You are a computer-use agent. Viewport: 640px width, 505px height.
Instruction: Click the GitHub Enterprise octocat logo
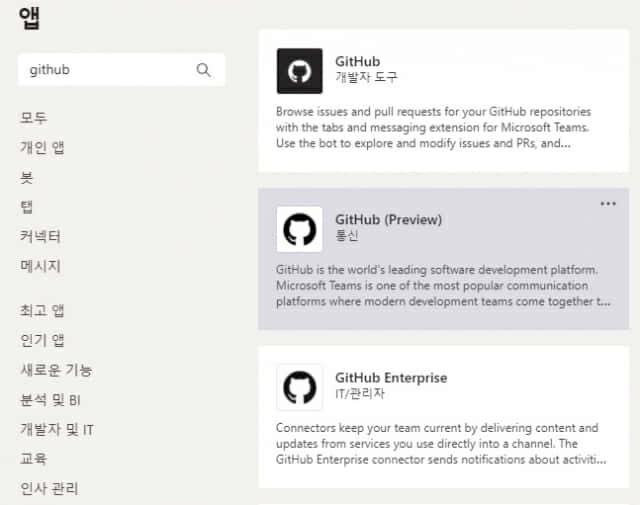coord(300,387)
